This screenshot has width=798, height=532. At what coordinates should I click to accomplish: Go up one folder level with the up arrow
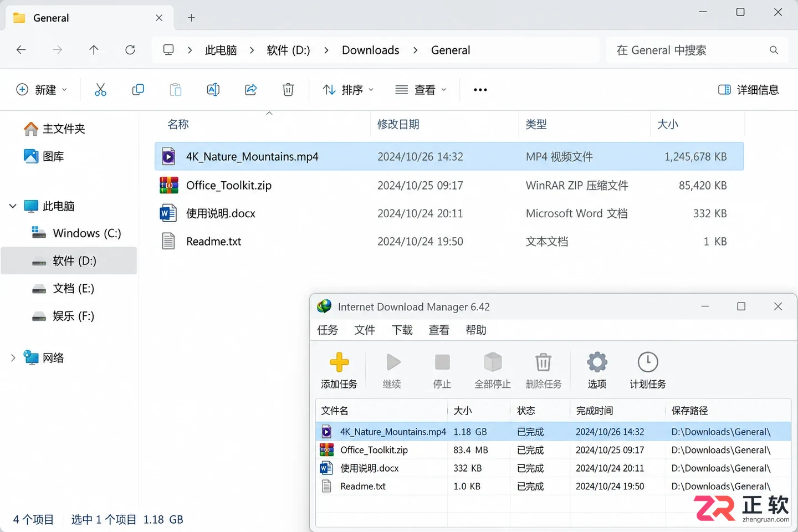pos(94,50)
